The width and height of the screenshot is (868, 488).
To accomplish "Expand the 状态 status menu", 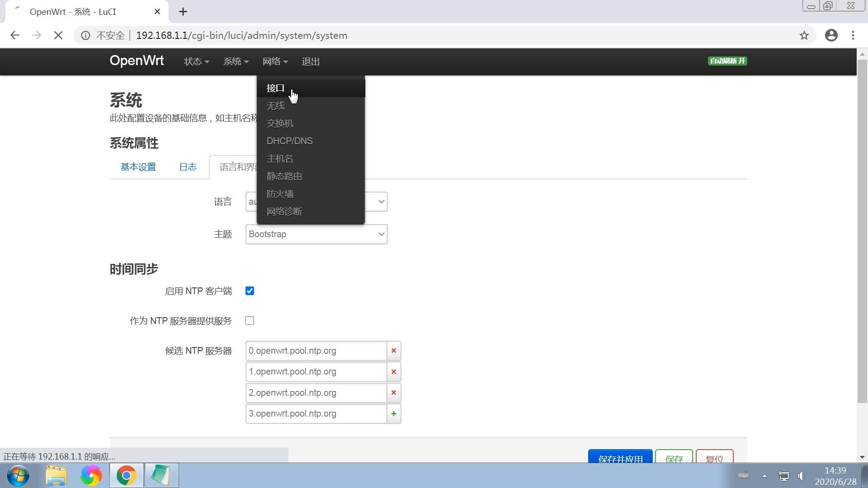I will tap(196, 61).
